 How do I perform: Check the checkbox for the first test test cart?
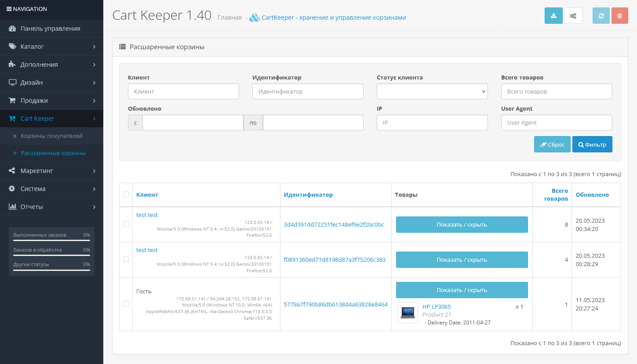click(x=126, y=224)
